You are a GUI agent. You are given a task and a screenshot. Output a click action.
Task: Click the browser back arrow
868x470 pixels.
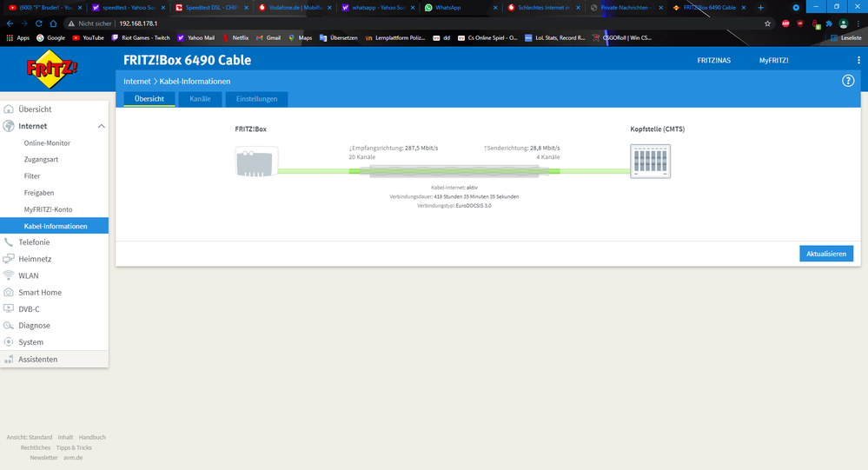[10, 23]
